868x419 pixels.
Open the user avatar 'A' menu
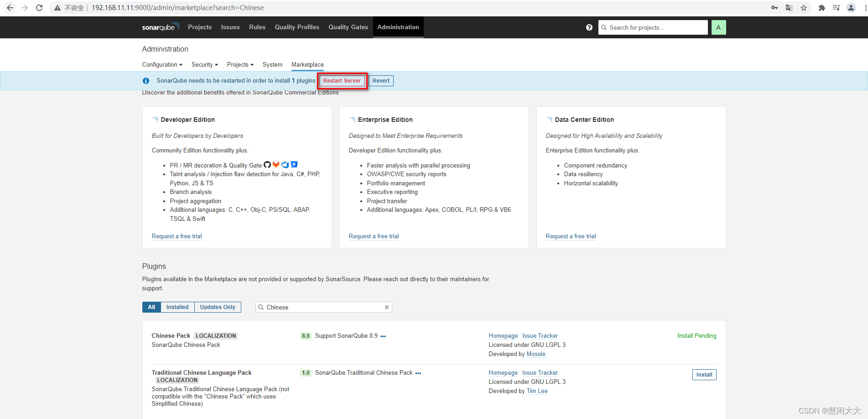[718, 27]
